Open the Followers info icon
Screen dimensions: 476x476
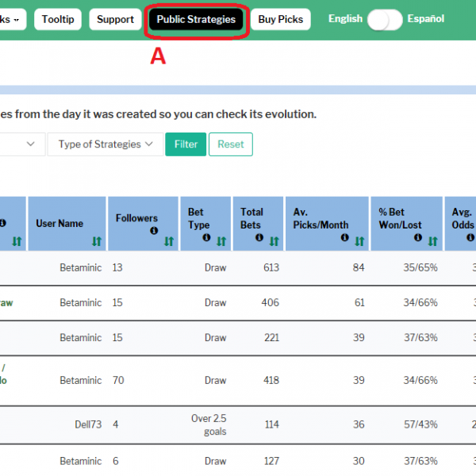point(154,231)
